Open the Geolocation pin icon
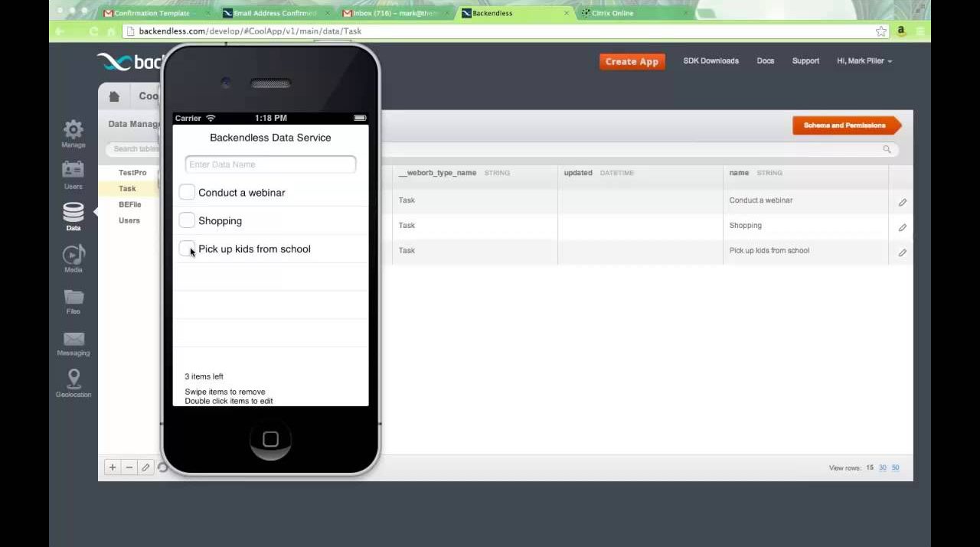The image size is (980, 547). pyautogui.click(x=73, y=379)
